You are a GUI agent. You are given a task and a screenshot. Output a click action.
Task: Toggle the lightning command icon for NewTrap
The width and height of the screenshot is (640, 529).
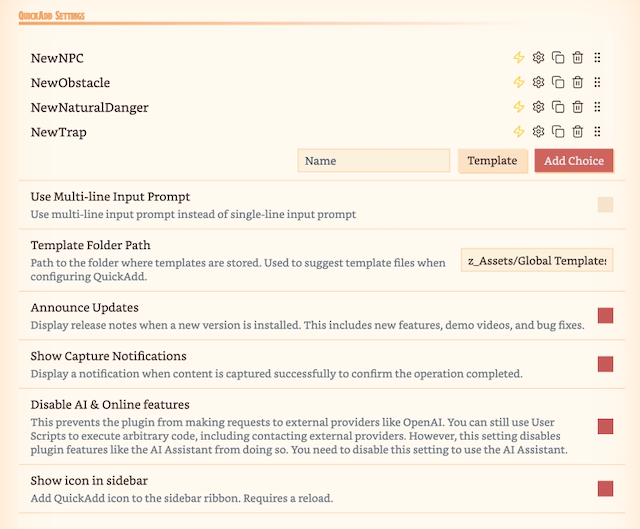point(519,131)
